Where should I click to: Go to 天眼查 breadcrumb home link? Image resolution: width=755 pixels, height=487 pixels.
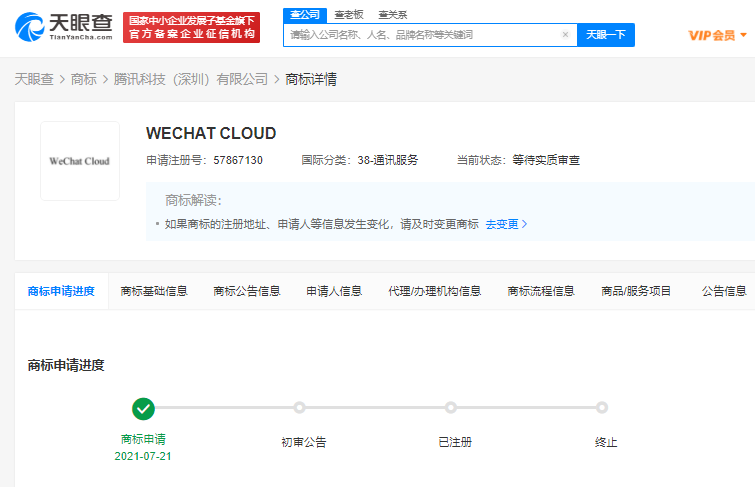(34, 79)
